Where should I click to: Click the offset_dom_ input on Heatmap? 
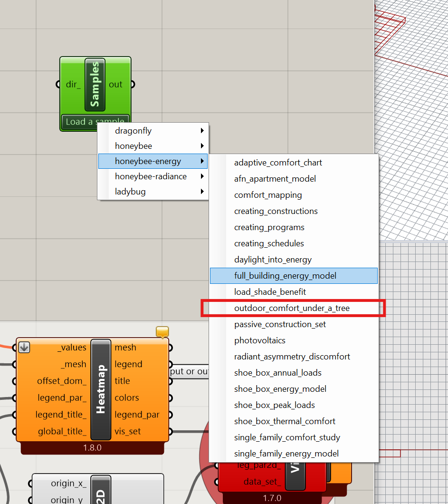pyautogui.click(x=62, y=381)
